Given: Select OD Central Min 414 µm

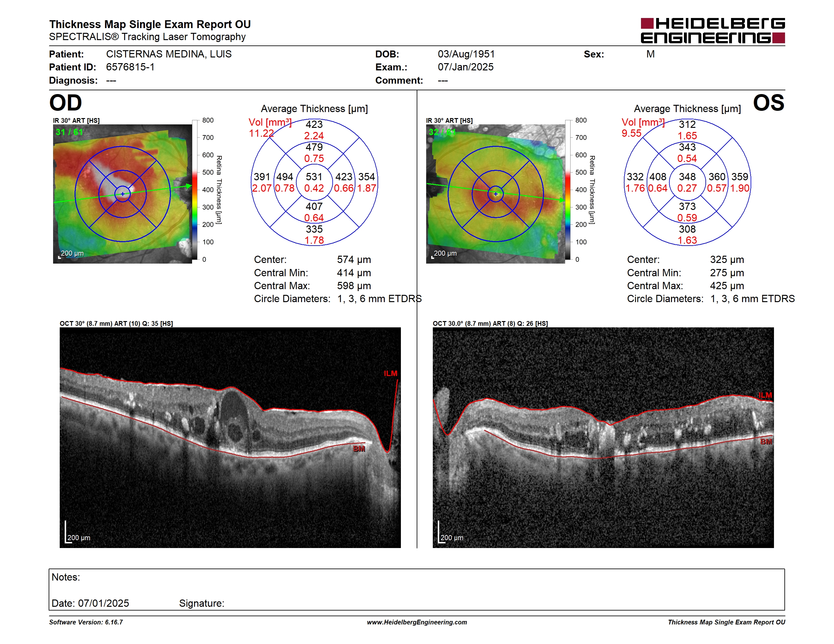Looking at the screenshot, I should [x=354, y=273].
